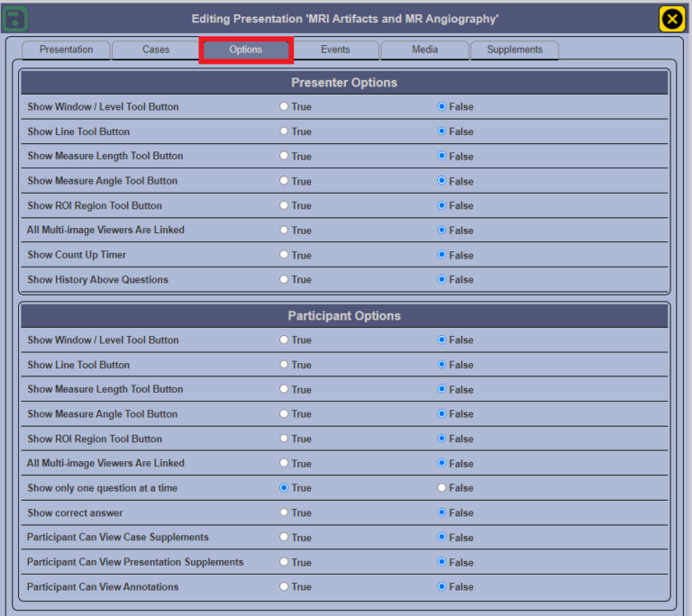
Task: Click the Participant Options section header
Action: [344, 316]
